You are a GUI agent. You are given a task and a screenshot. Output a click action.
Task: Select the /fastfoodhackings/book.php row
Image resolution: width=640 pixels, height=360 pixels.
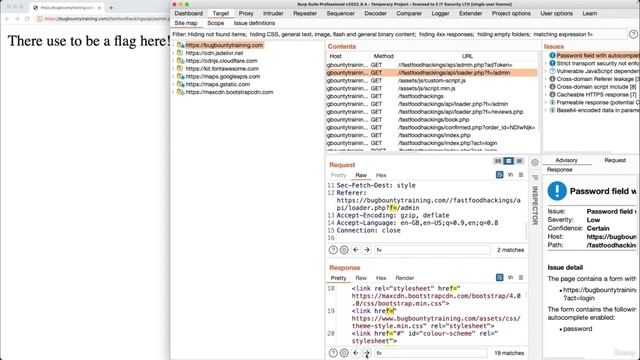[432, 120]
